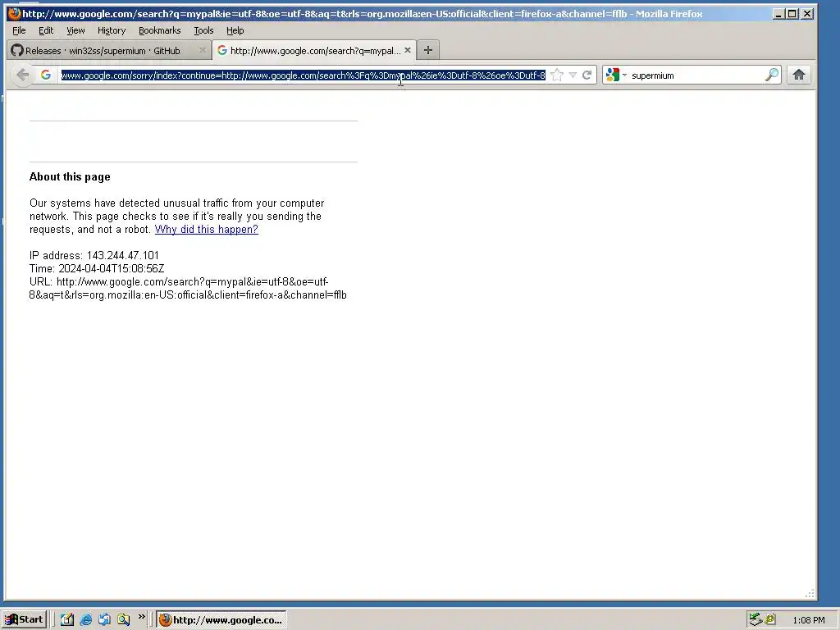This screenshot has width=840, height=630.
Task: Go to the home page icon
Action: 799,75
